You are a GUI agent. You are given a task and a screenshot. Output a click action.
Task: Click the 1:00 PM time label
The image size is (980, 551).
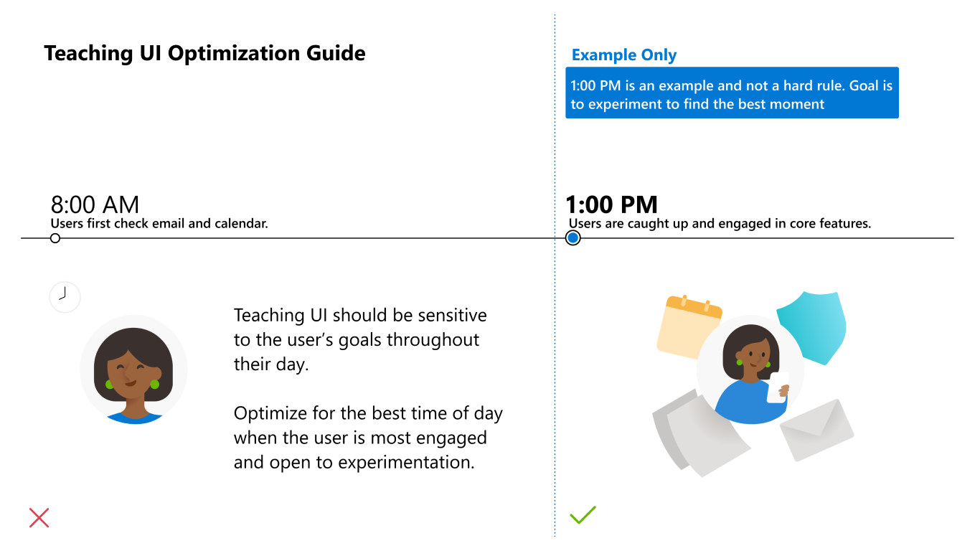pyautogui.click(x=611, y=204)
